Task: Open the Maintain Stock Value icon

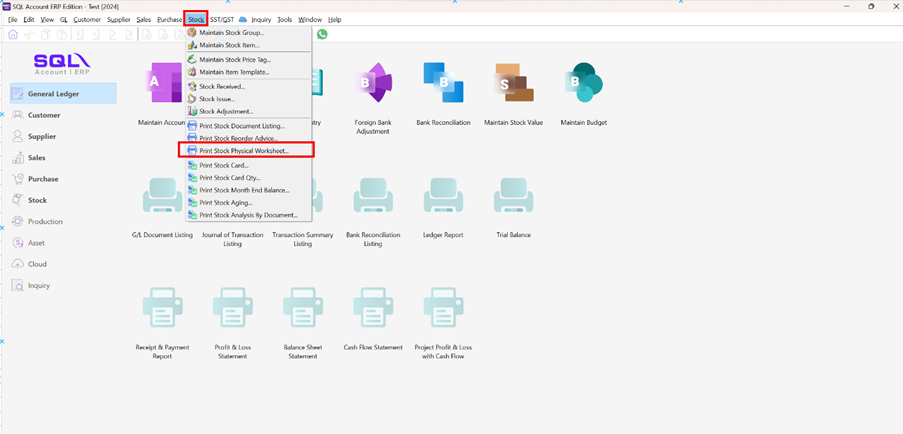Action: pyautogui.click(x=511, y=86)
